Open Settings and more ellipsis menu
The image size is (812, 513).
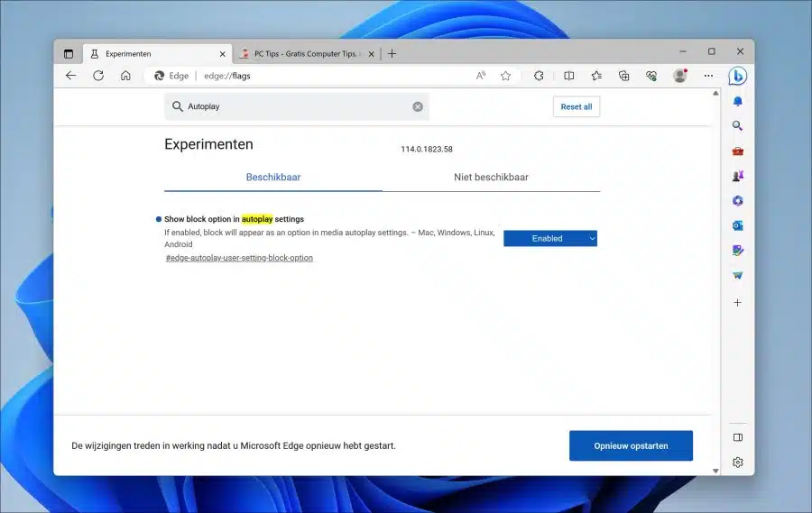(708, 76)
